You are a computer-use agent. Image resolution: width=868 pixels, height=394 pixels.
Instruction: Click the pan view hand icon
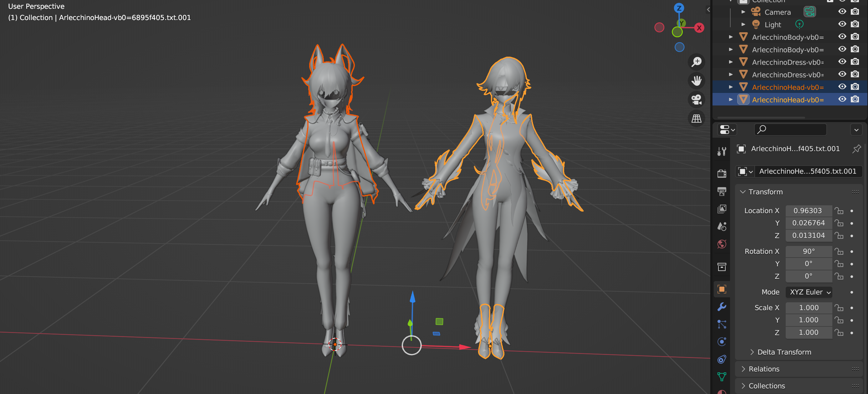click(696, 81)
